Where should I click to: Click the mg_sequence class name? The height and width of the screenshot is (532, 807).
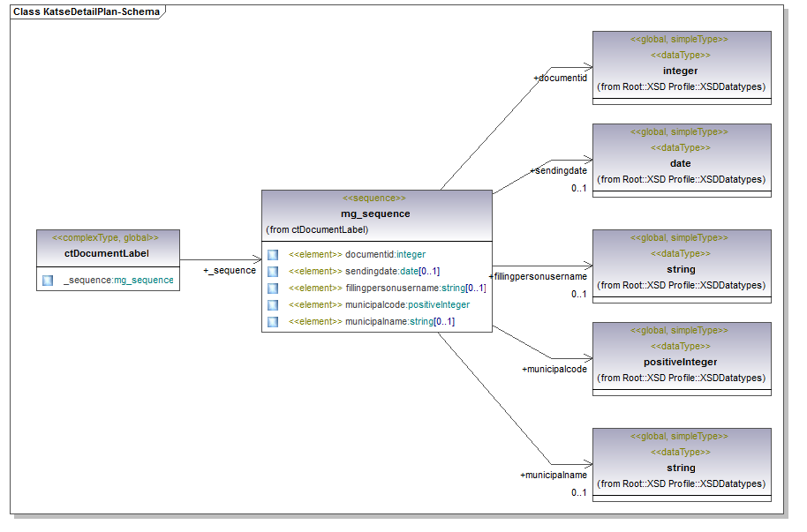click(x=375, y=214)
